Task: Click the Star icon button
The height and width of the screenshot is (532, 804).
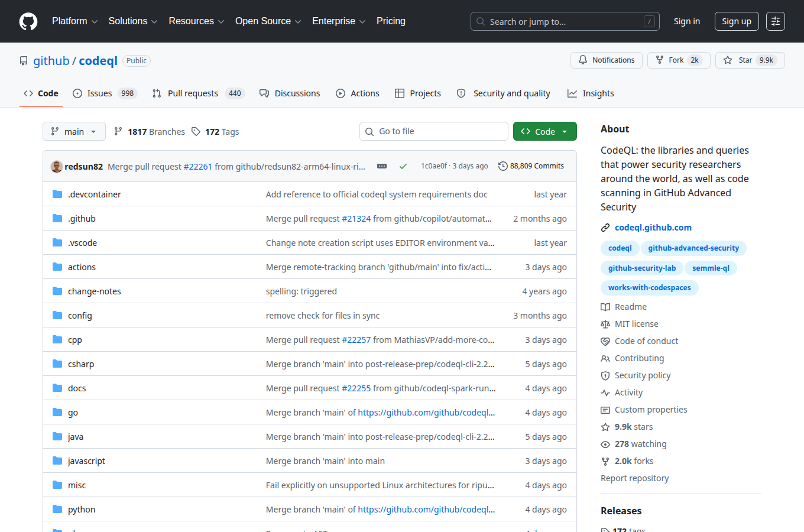Action: point(750,60)
